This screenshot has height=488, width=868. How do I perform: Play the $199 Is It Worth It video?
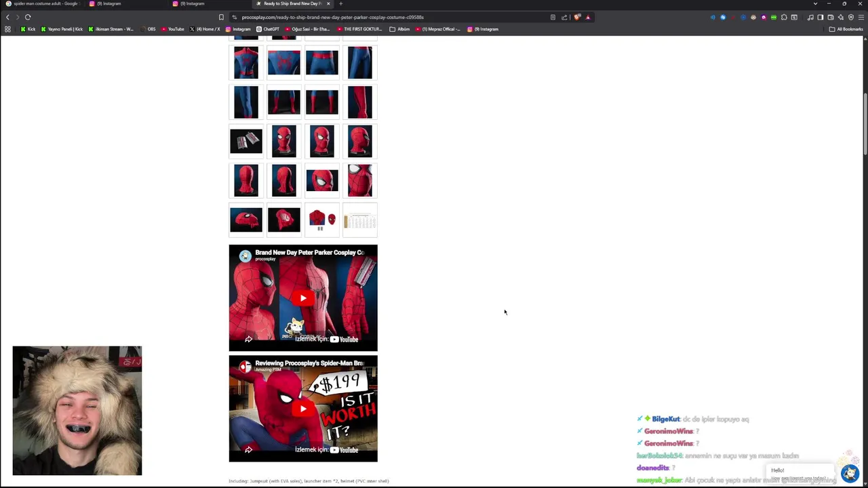pyautogui.click(x=303, y=409)
